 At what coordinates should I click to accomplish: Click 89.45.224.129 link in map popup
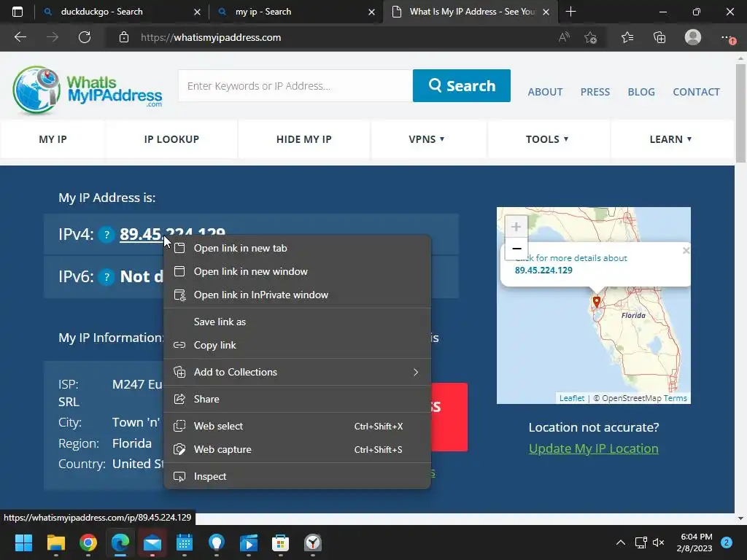(x=543, y=270)
